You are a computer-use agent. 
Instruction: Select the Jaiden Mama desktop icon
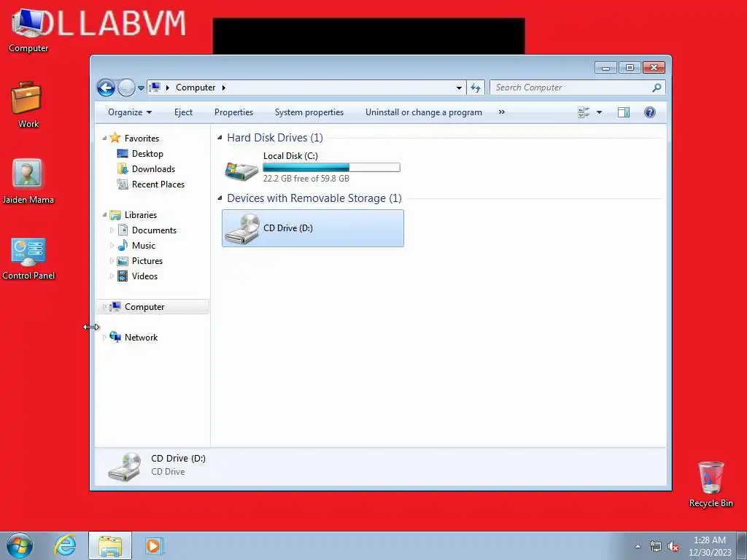(28, 181)
